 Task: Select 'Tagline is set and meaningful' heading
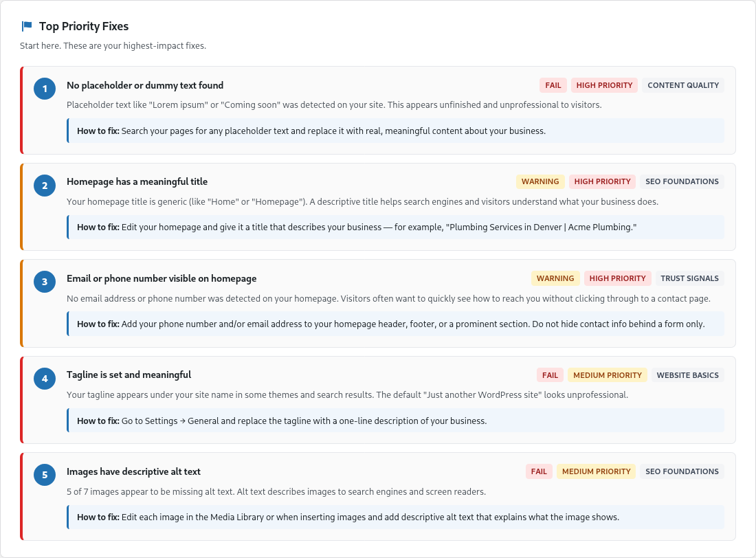(129, 375)
